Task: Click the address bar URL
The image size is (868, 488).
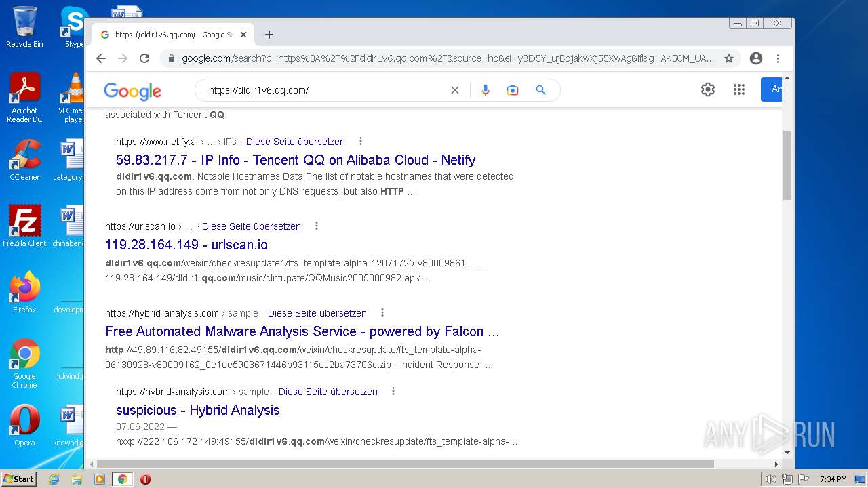Action: [x=448, y=58]
